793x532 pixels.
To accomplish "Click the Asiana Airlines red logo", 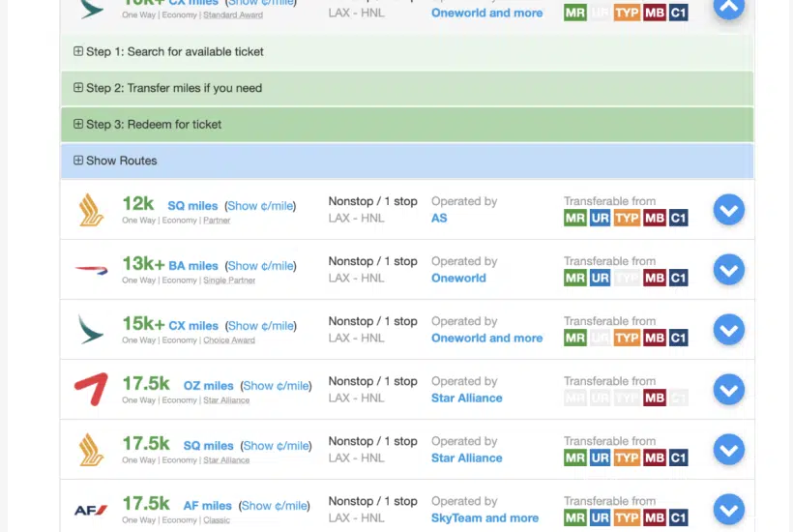I will [91, 390].
